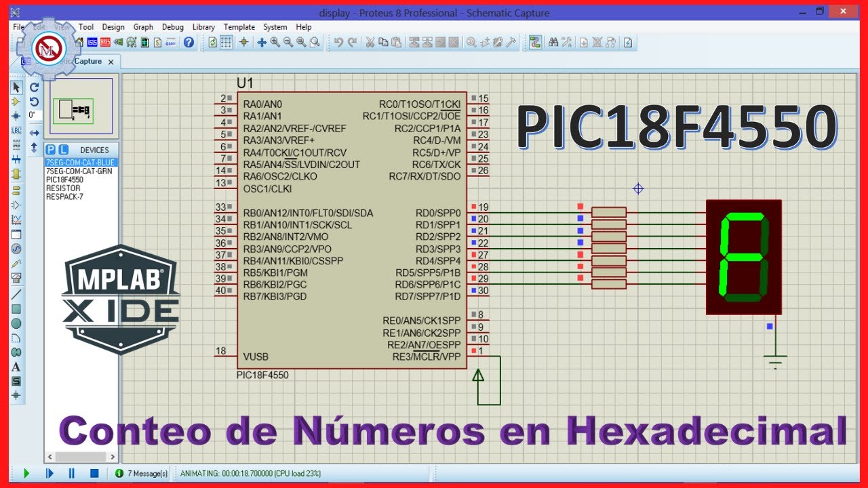Select the 2D Graphics Text tool
The width and height of the screenshot is (868, 488).
16,367
